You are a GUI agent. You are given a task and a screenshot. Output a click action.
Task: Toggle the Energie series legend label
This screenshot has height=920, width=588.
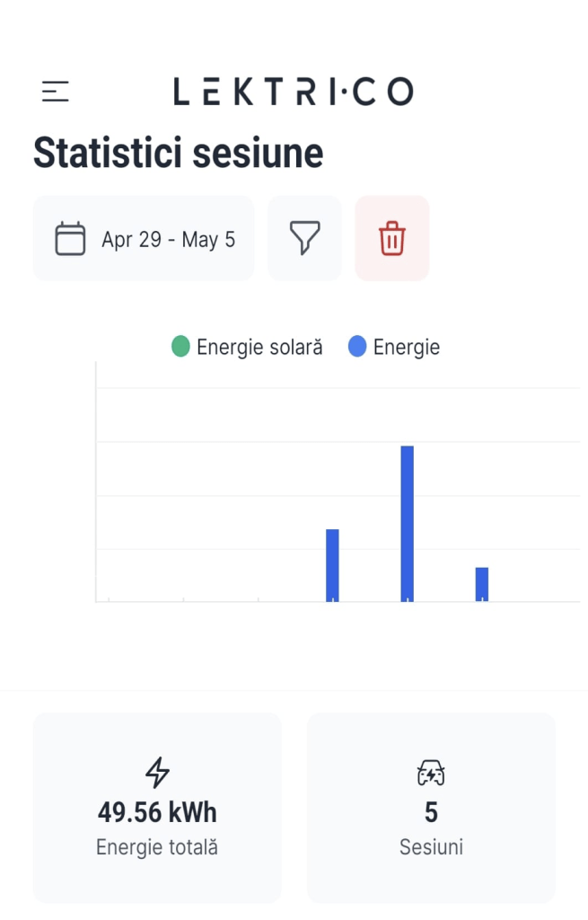click(407, 347)
